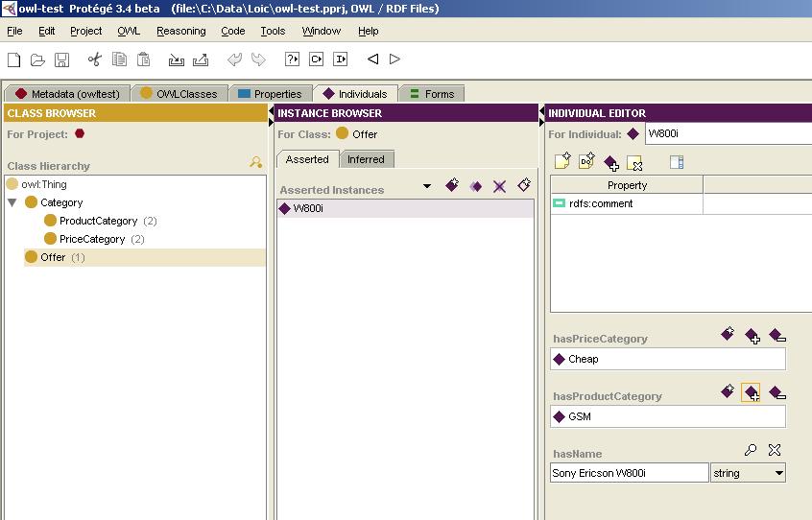Click the Paste clipboard icon
Image resolution: width=812 pixels, height=520 pixels.
(x=143, y=59)
